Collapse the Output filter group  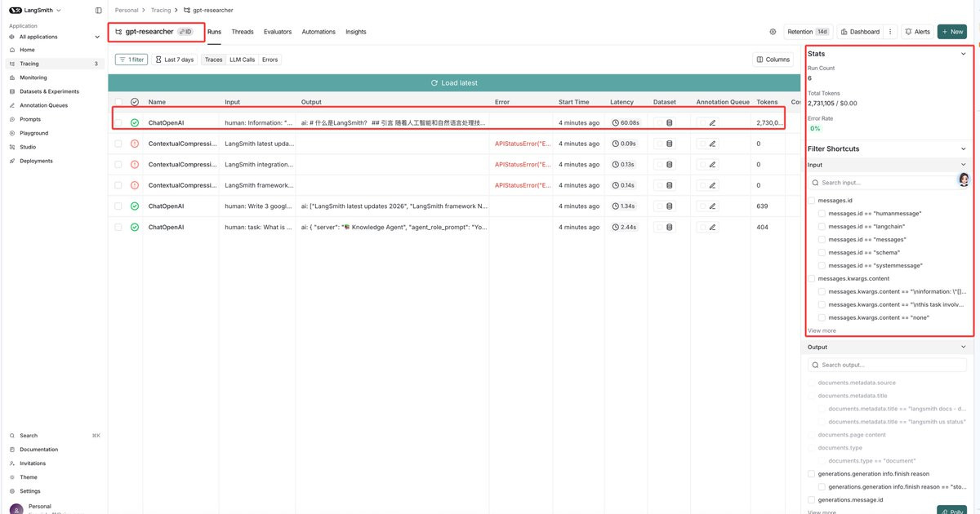coord(964,347)
